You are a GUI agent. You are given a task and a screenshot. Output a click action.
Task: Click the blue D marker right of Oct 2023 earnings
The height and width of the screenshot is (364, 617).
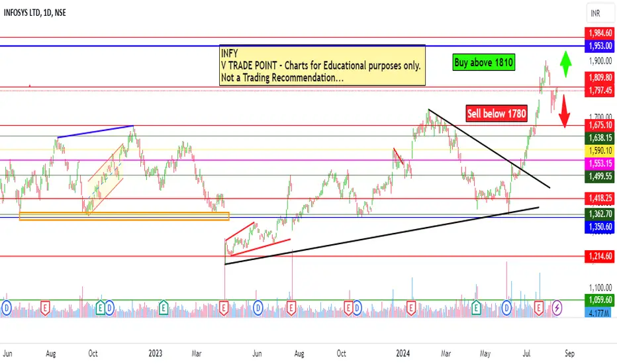coord(357,308)
